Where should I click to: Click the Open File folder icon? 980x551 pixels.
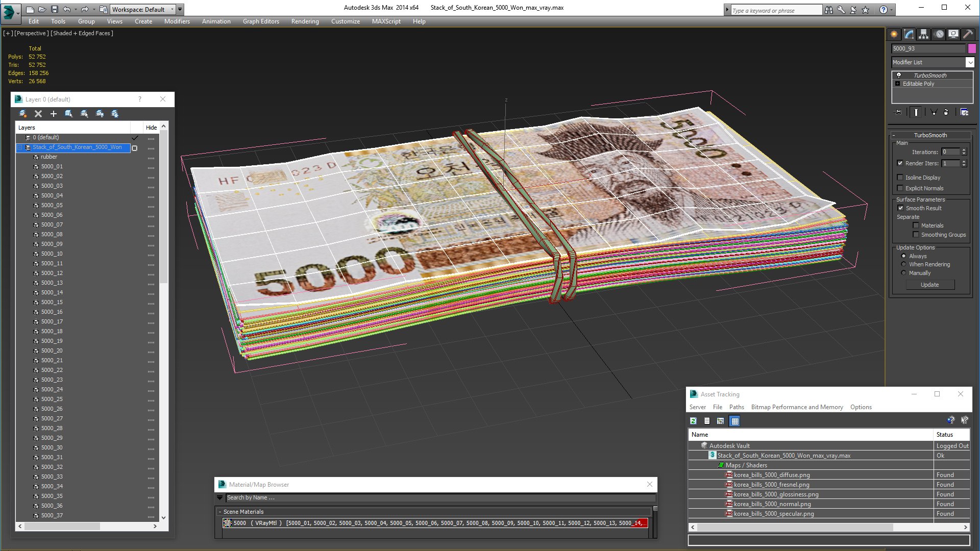pyautogui.click(x=42, y=9)
